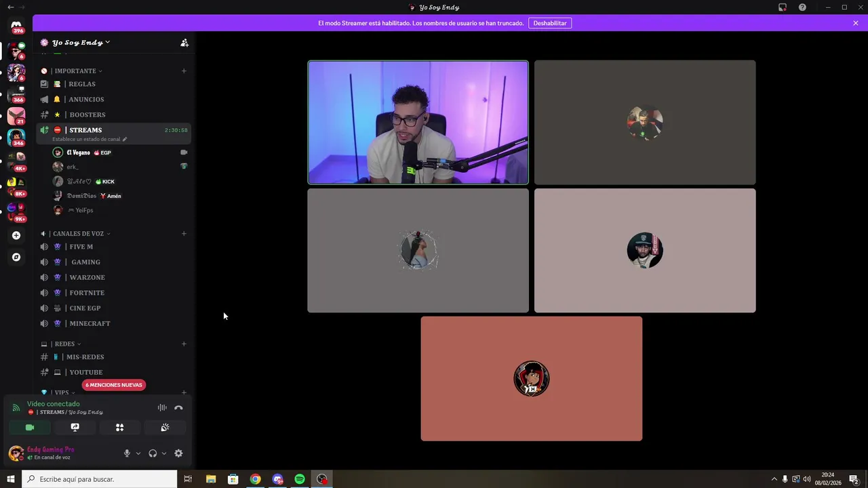Deafen with the headphones icon
Image resolution: width=868 pixels, height=488 pixels.
coord(153,453)
